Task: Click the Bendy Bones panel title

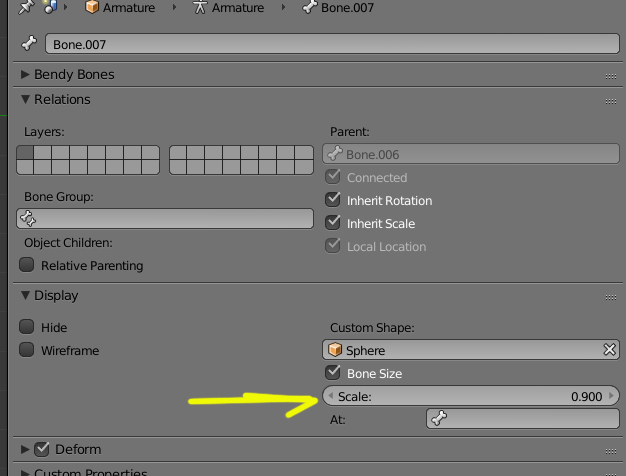Action: 74,74
